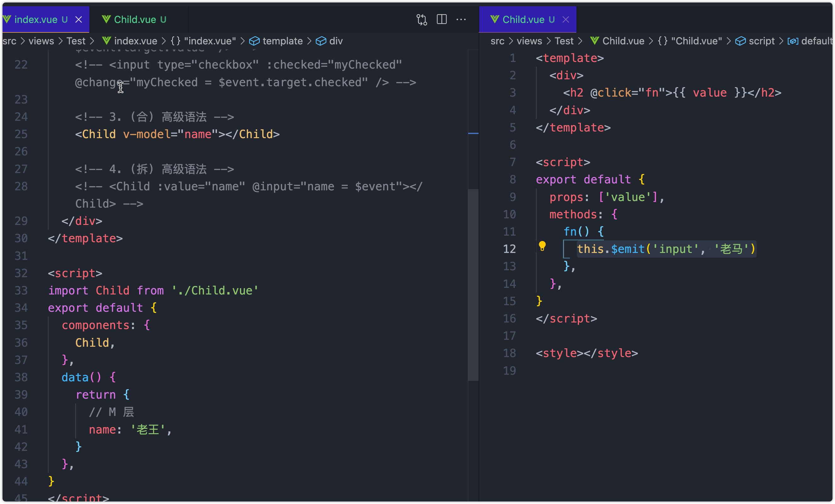
Task: Click the Vue logo on the index.vue tab
Action: click(x=8, y=19)
